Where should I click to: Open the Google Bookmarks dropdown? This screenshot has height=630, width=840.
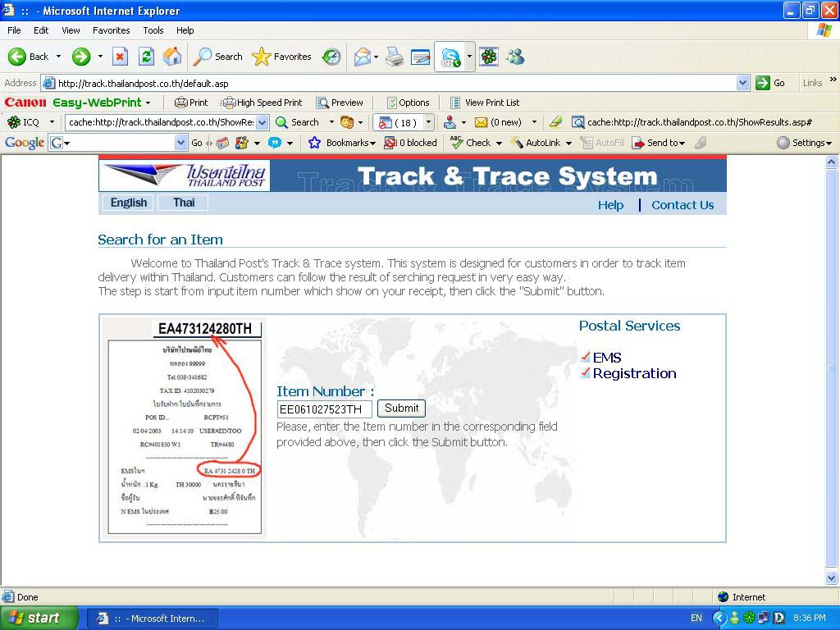pos(342,143)
